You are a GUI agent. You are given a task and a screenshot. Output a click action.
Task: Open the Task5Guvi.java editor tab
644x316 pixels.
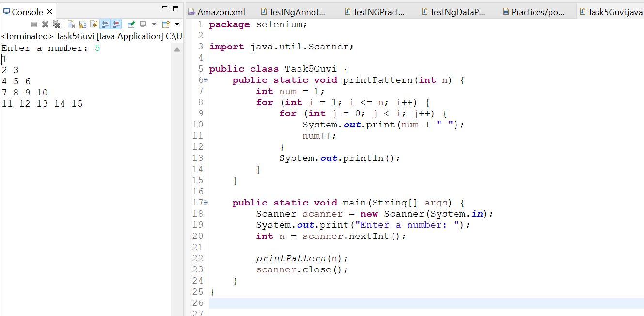coord(611,12)
